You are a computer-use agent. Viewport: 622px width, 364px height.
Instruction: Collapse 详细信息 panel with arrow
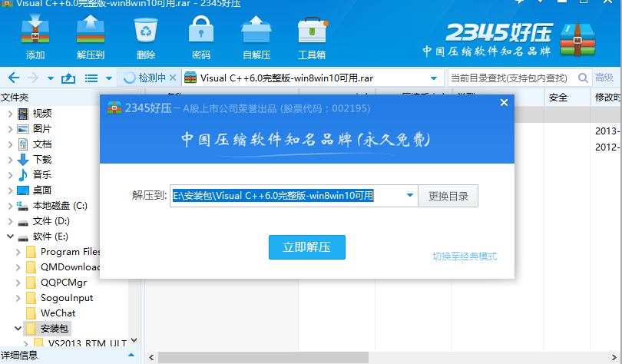[x=131, y=356]
